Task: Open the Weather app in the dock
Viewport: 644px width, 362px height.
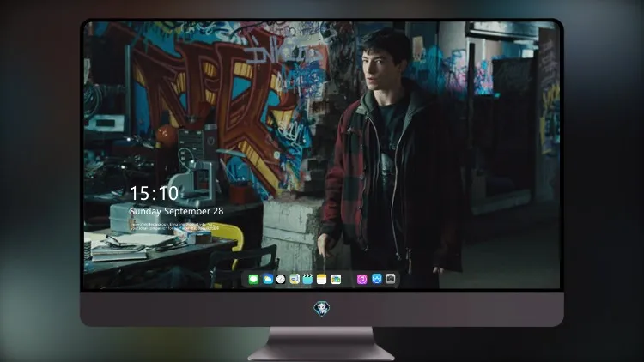Action: [x=267, y=279]
